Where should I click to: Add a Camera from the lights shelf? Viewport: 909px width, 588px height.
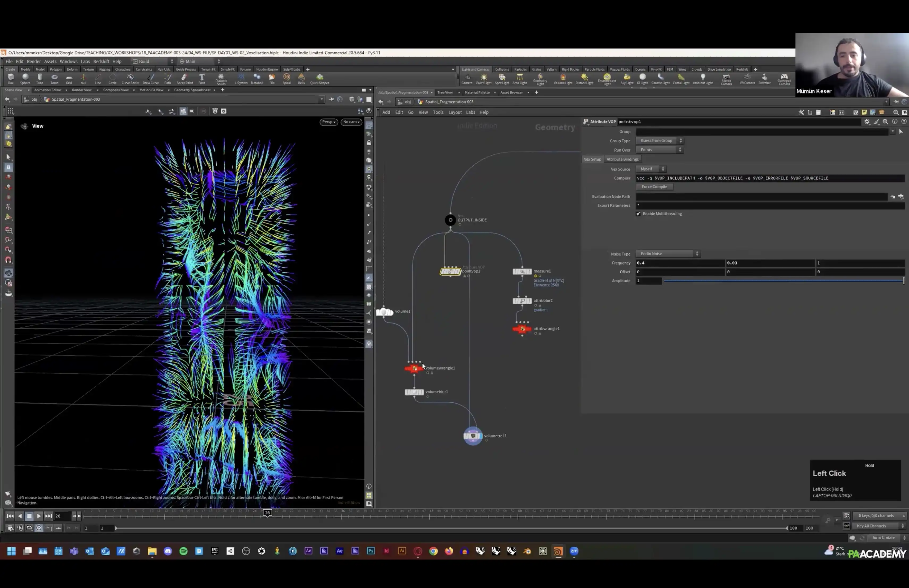click(x=467, y=79)
